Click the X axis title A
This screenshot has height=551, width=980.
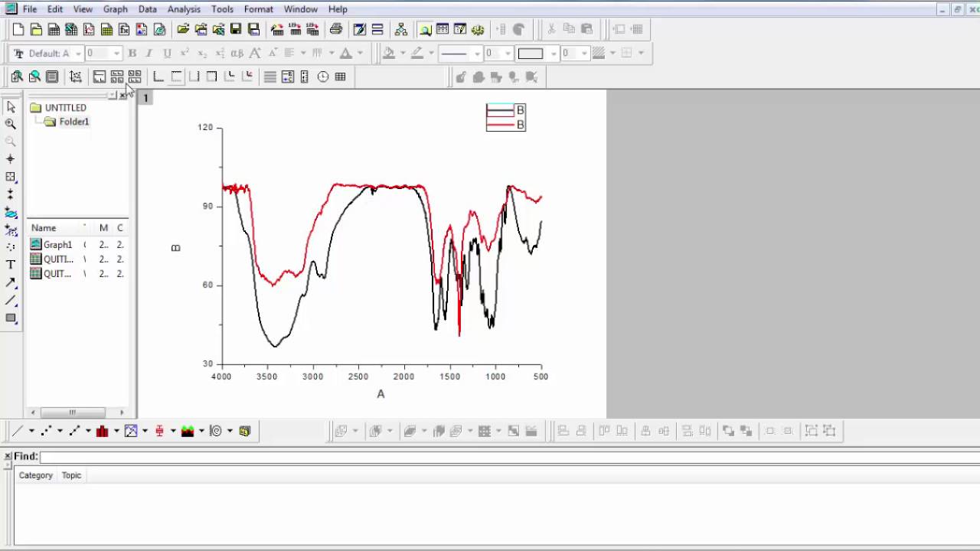[381, 394]
